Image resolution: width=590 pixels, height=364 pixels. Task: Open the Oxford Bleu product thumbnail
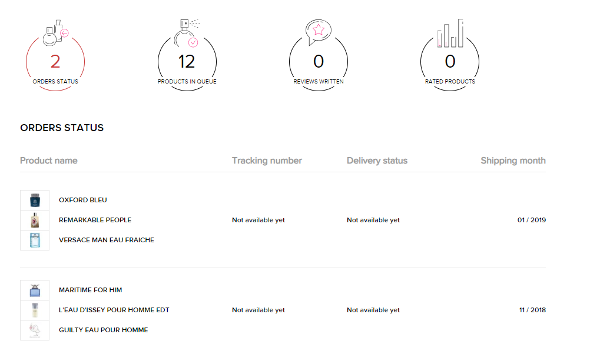[35, 200]
